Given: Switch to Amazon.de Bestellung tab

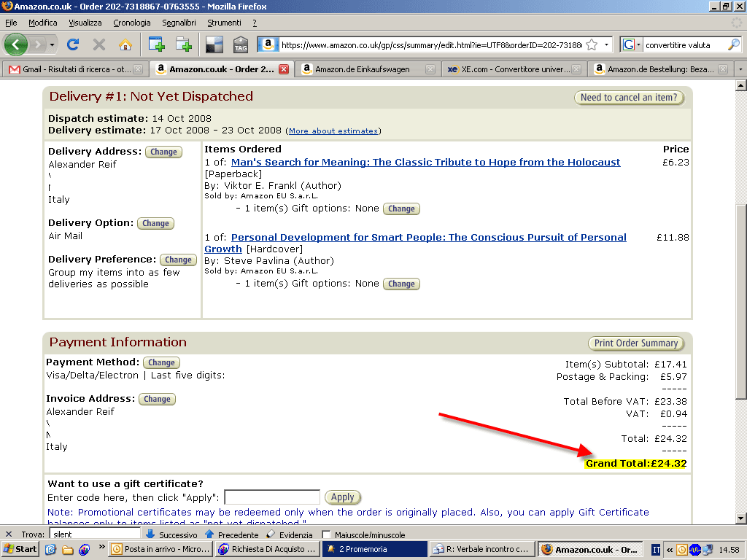Looking at the screenshot, I should (659, 69).
